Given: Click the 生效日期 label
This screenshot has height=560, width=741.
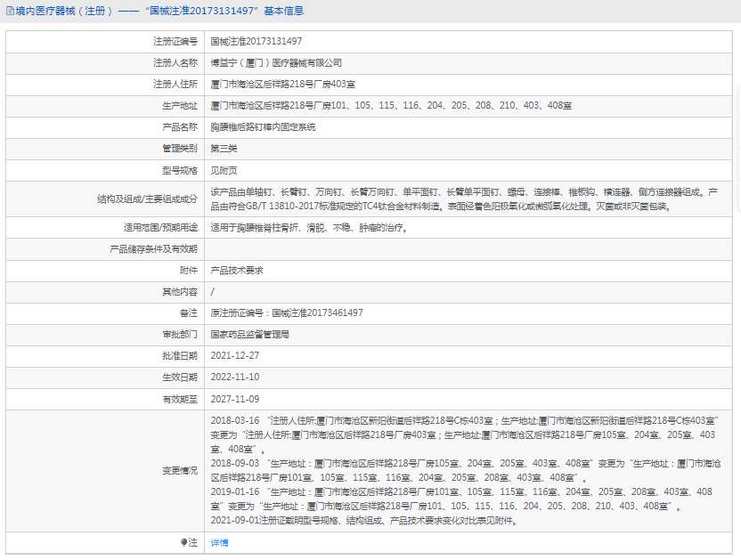Looking at the screenshot, I should tap(180, 377).
